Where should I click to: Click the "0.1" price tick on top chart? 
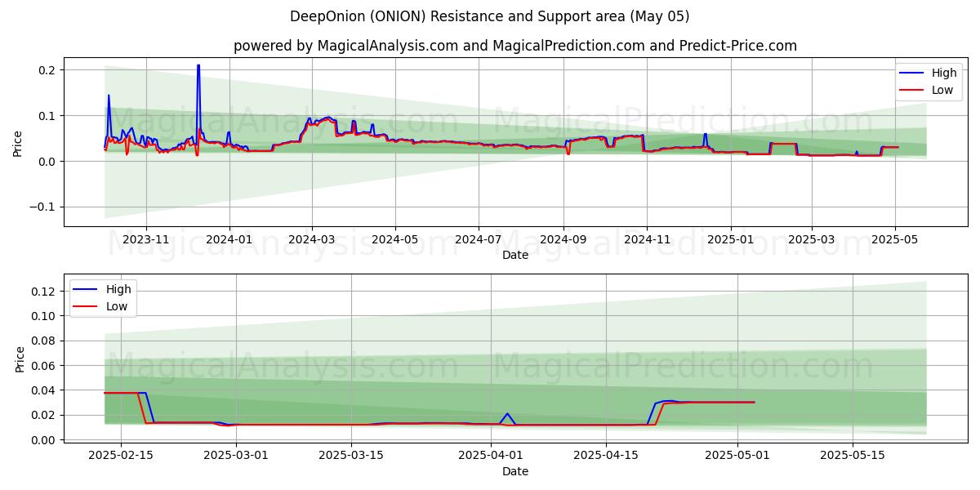pos(47,116)
